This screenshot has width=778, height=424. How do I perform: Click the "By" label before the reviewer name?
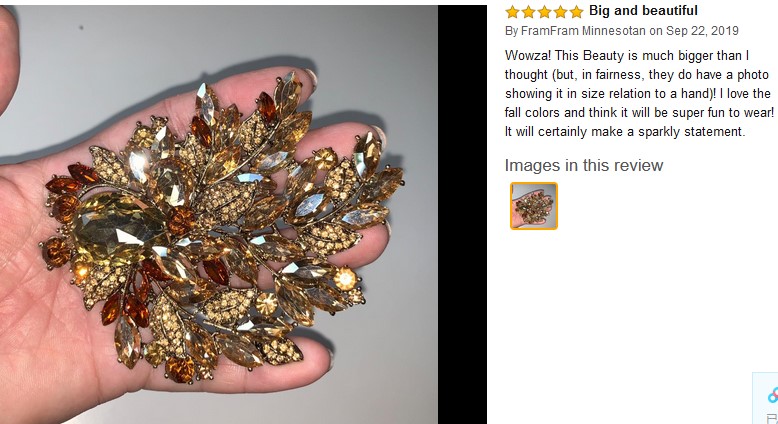tap(512, 31)
